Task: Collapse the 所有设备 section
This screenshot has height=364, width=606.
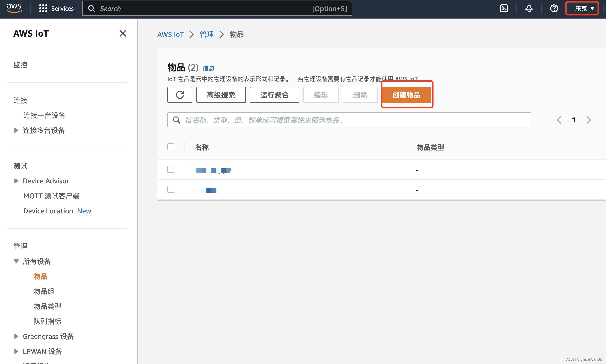Action: pyautogui.click(x=16, y=261)
